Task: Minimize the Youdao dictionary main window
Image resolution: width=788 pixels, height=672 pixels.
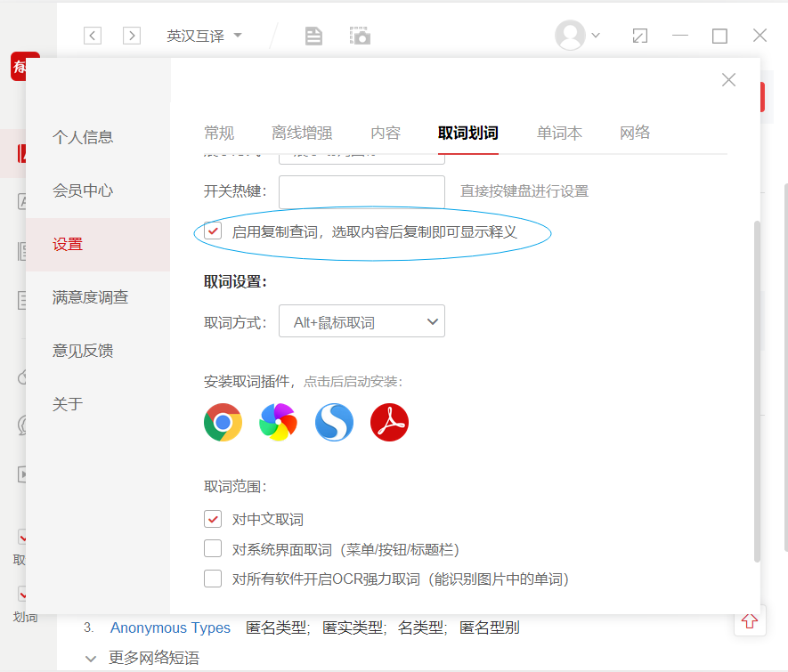Action: pos(680,36)
